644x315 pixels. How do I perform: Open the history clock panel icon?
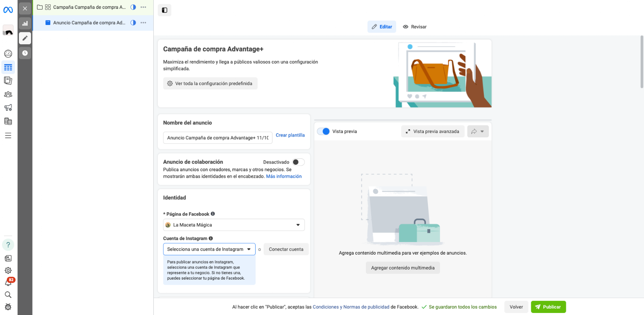point(25,53)
